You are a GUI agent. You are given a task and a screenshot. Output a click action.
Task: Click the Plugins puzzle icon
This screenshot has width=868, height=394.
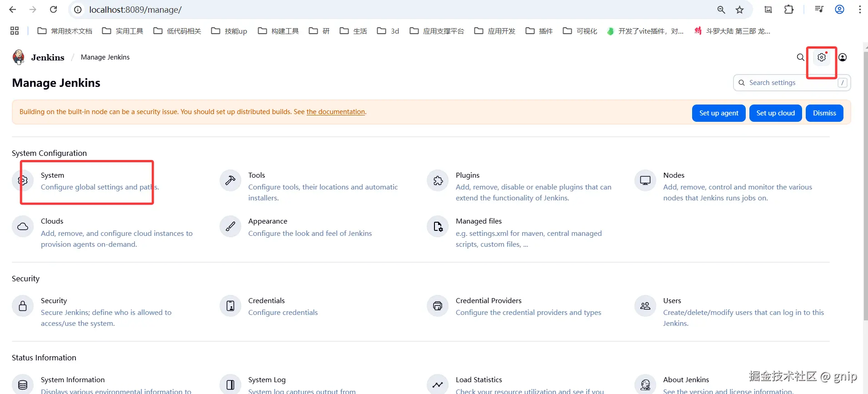(x=438, y=180)
